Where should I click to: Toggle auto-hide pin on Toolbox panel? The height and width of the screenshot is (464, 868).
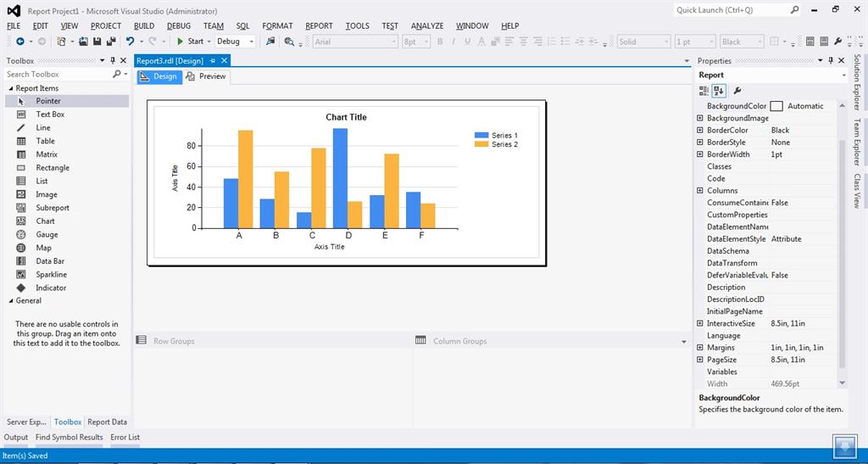click(x=113, y=60)
